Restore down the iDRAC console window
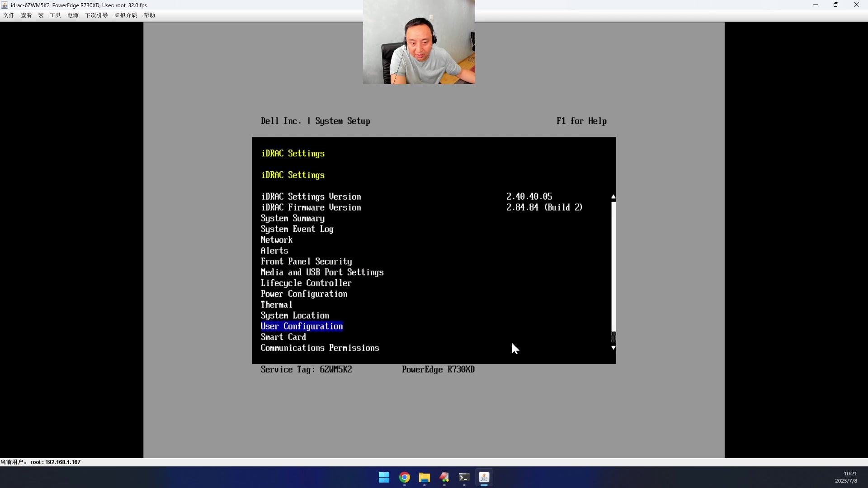The width and height of the screenshot is (868, 488). (836, 5)
